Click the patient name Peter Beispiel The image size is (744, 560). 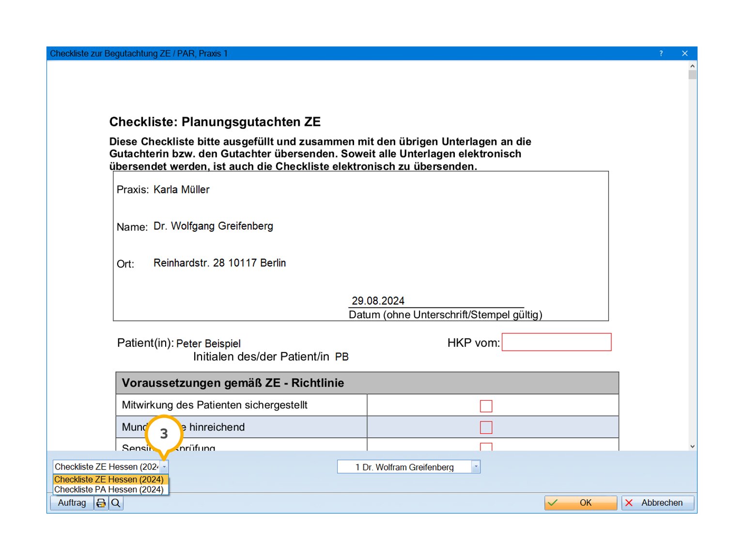(208, 343)
